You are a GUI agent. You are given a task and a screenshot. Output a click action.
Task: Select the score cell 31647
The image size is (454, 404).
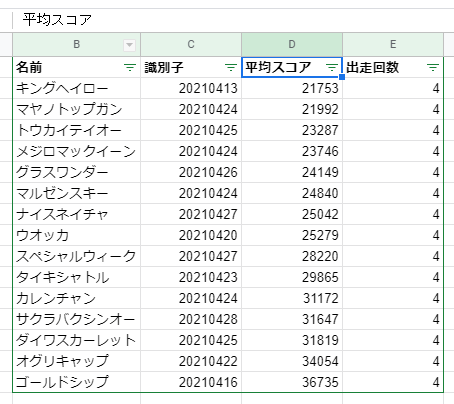[292, 319]
